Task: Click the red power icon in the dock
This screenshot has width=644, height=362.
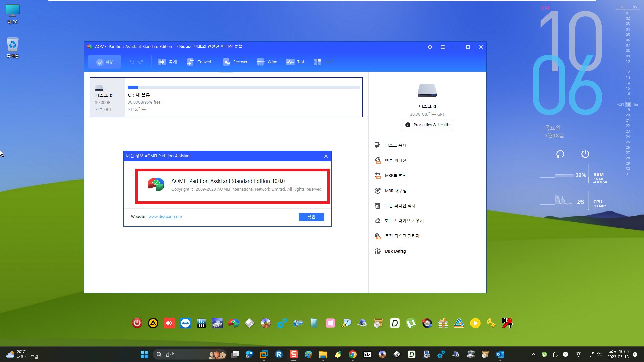Action: click(x=137, y=323)
